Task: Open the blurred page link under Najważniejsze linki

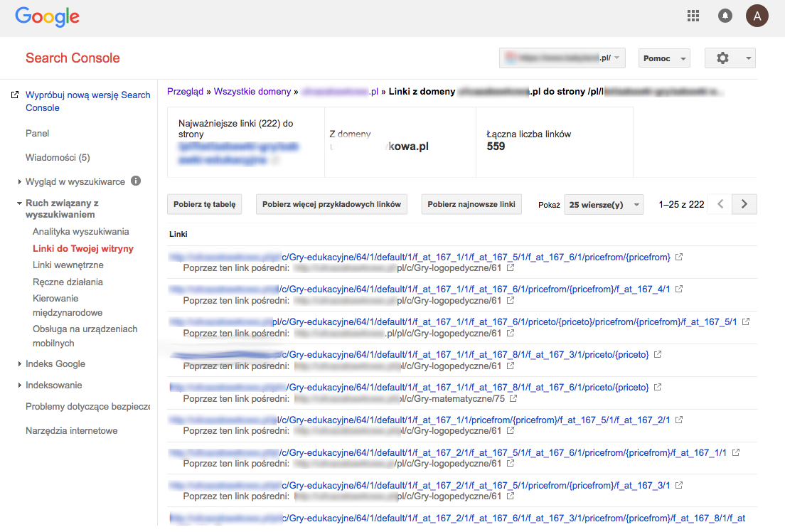Action: (238, 153)
